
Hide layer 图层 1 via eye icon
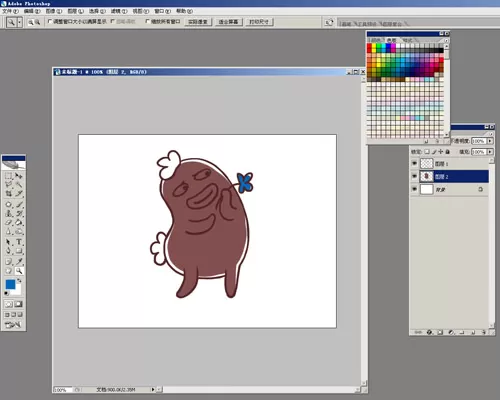pos(414,164)
